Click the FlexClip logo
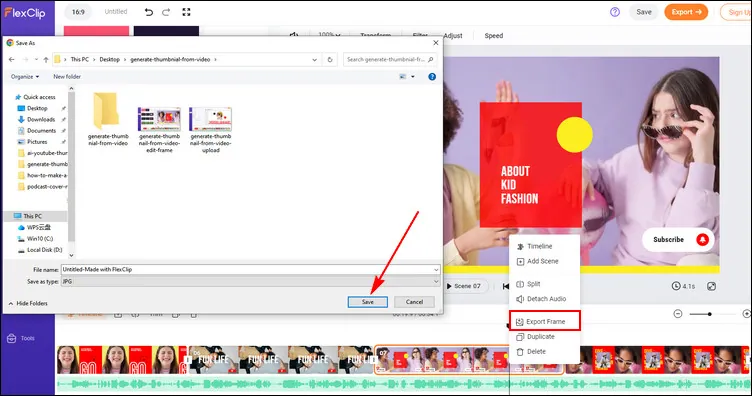 [25, 12]
